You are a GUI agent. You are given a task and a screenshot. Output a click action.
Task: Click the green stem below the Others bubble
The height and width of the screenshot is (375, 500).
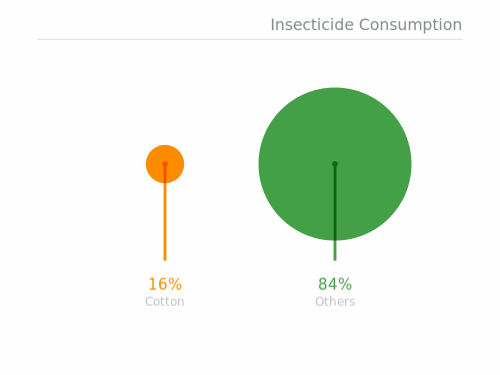click(x=335, y=251)
